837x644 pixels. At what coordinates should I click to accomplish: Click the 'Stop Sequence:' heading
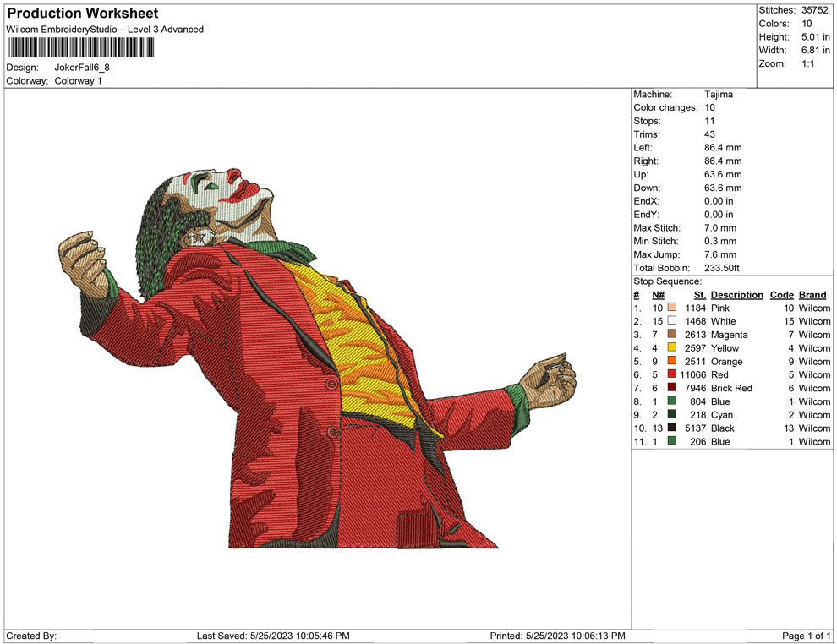tap(668, 281)
